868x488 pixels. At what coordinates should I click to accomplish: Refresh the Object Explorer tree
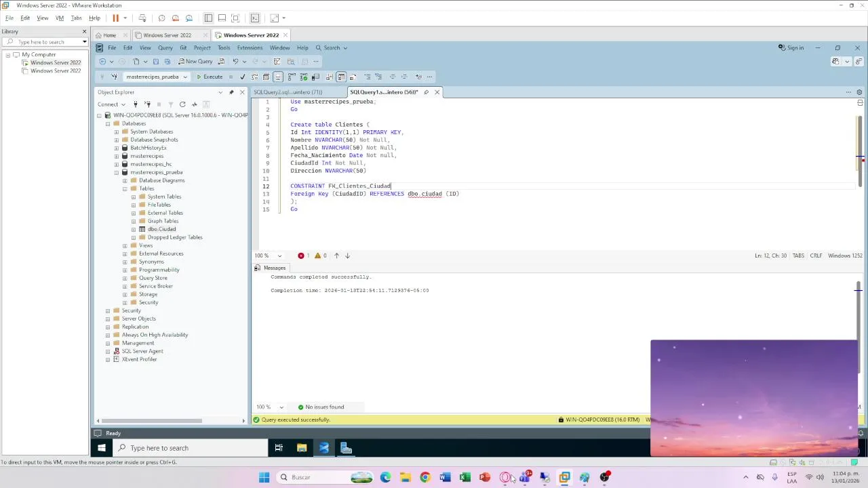tap(182, 104)
